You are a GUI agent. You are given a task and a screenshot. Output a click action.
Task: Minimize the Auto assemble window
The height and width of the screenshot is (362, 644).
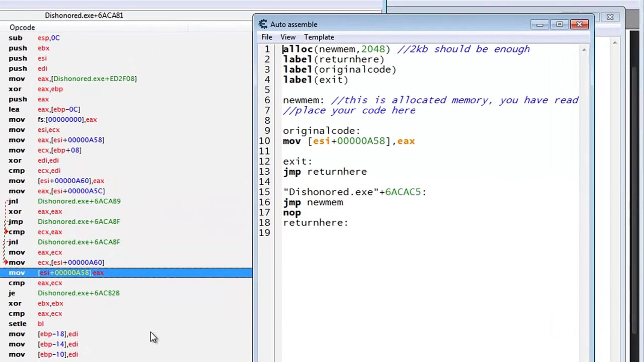(540, 24)
